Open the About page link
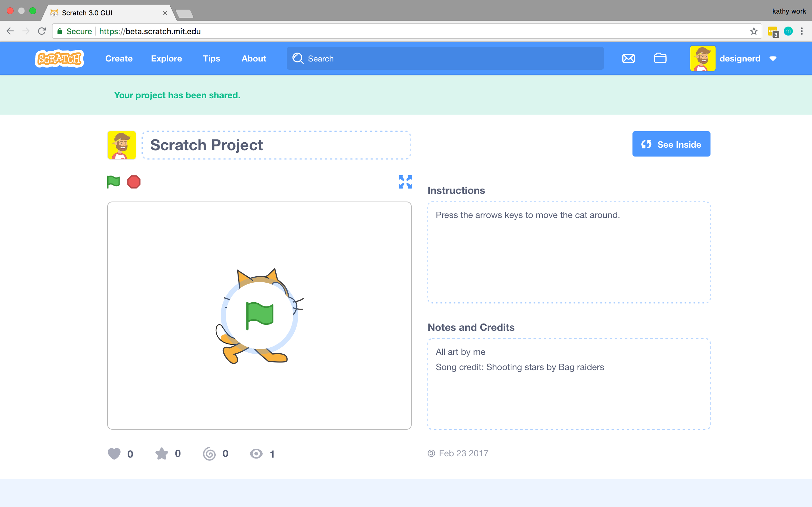The image size is (812, 507). [254, 58]
